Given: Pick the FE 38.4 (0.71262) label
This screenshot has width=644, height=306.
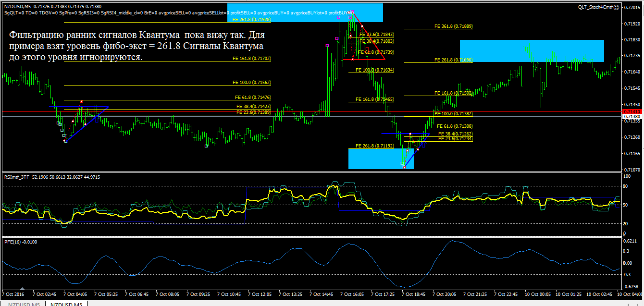Looking at the screenshot, I should click(x=456, y=134).
